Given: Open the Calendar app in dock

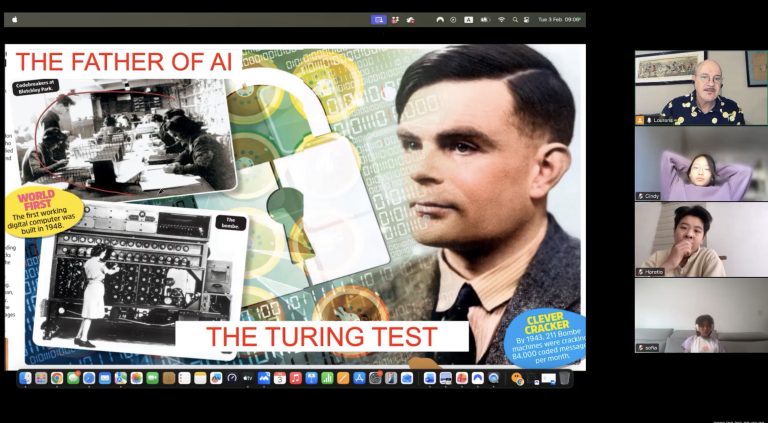Looking at the screenshot, I should pos(279,378).
